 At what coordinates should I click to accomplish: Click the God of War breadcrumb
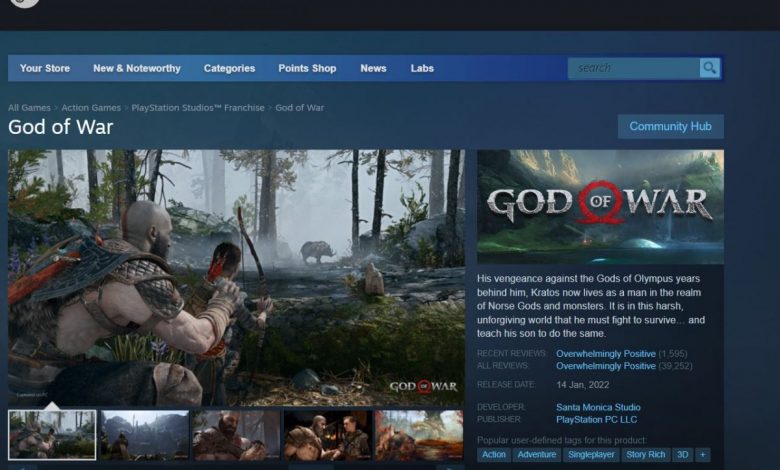coord(299,107)
